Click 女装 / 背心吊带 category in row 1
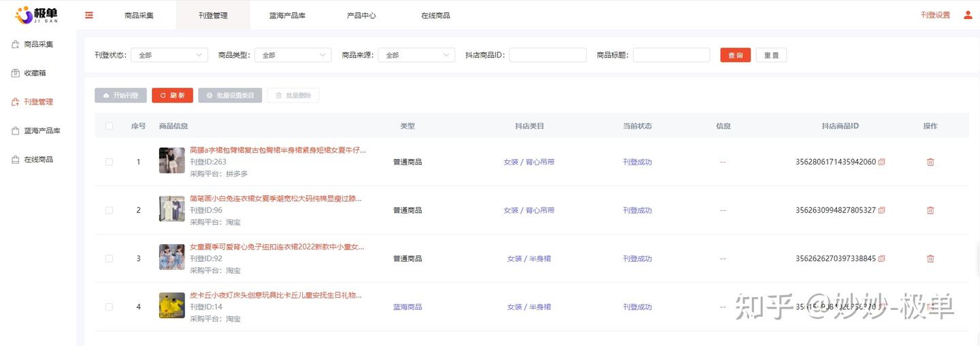 pos(529,162)
